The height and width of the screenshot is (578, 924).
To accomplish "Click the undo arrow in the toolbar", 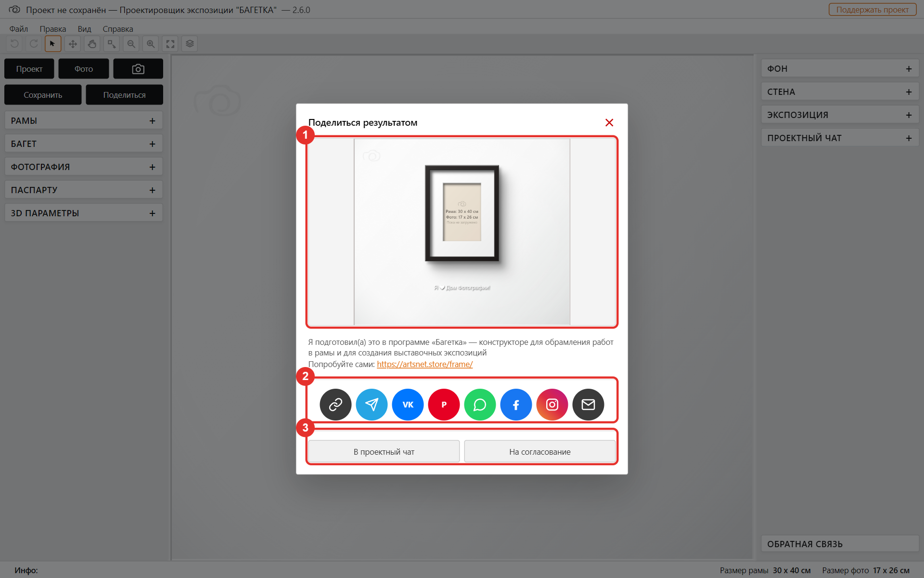I will 14,44.
